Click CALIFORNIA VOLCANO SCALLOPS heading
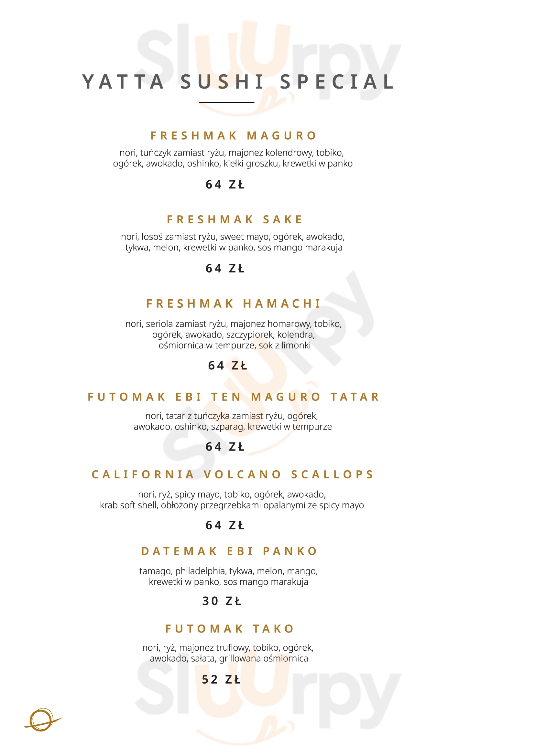The height and width of the screenshot is (756, 535). [x=233, y=474]
